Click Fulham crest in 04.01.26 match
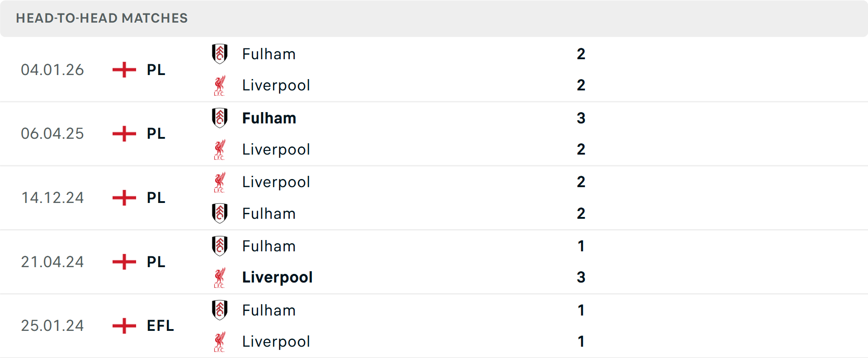This screenshot has width=868, height=358. (220, 54)
